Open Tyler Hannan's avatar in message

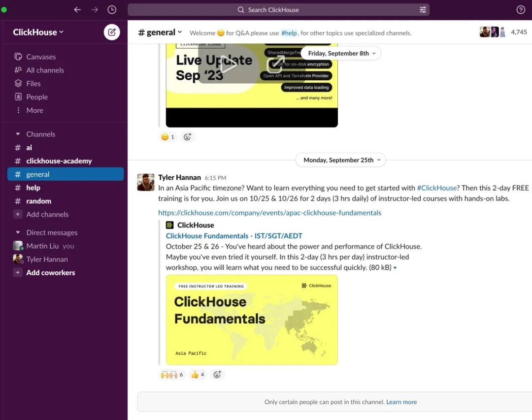click(x=146, y=182)
